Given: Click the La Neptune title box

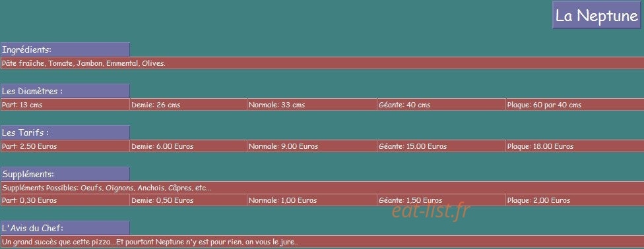Looking at the screenshot, I should [x=596, y=14].
